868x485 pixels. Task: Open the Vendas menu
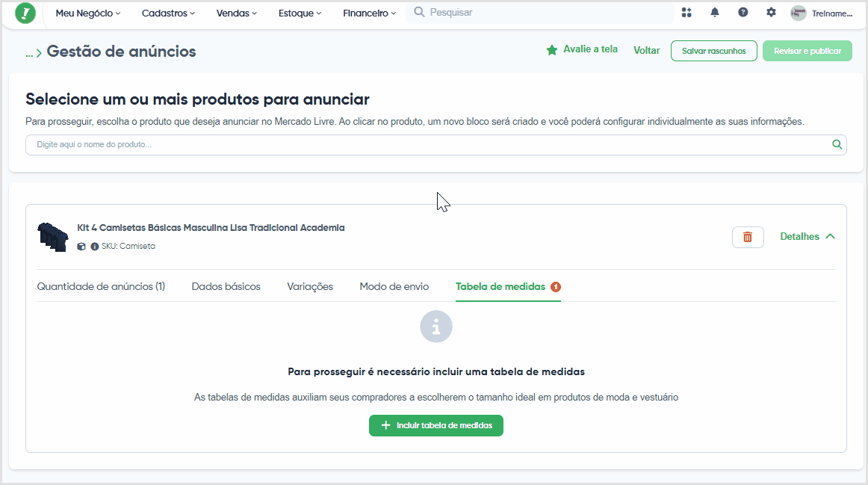tap(236, 13)
